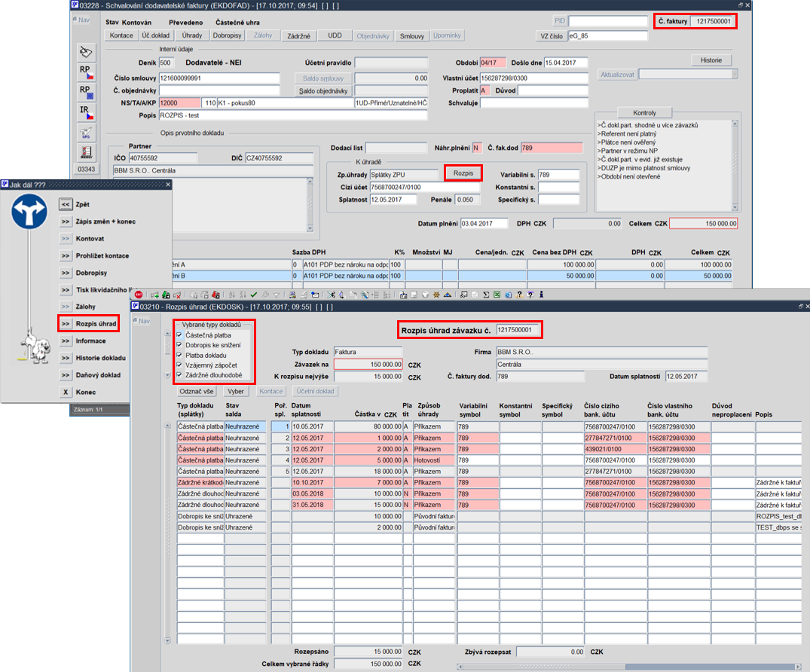Choose Rozpis úhrad in Jak dál menu
Image resolution: width=810 pixels, height=672 pixels.
pos(66,323)
